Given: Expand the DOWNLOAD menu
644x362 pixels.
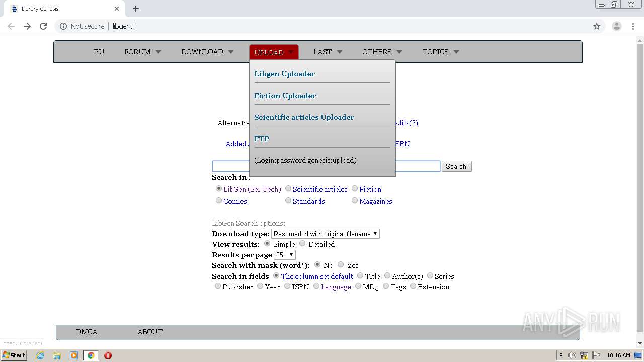Looking at the screenshot, I should tap(207, 52).
